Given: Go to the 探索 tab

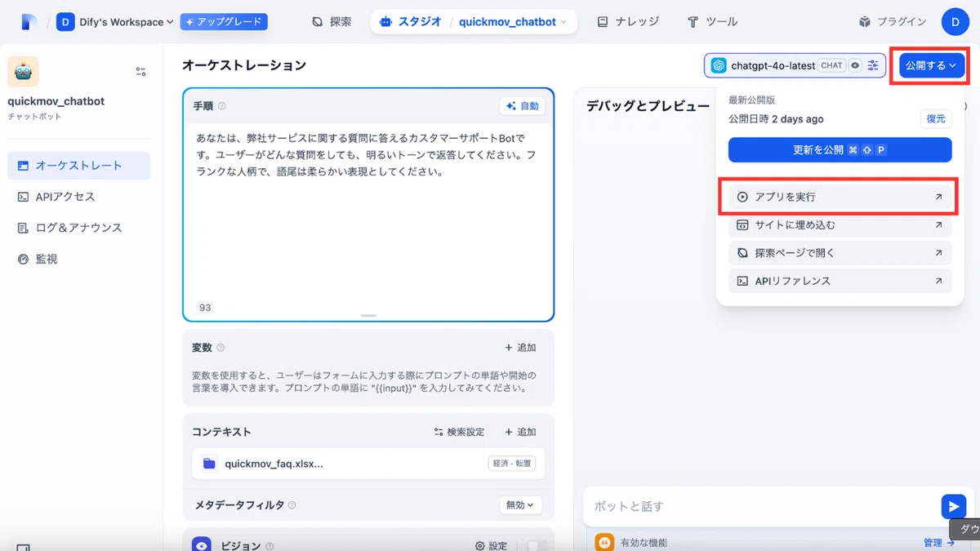Looking at the screenshot, I should (x=332, y=22).
